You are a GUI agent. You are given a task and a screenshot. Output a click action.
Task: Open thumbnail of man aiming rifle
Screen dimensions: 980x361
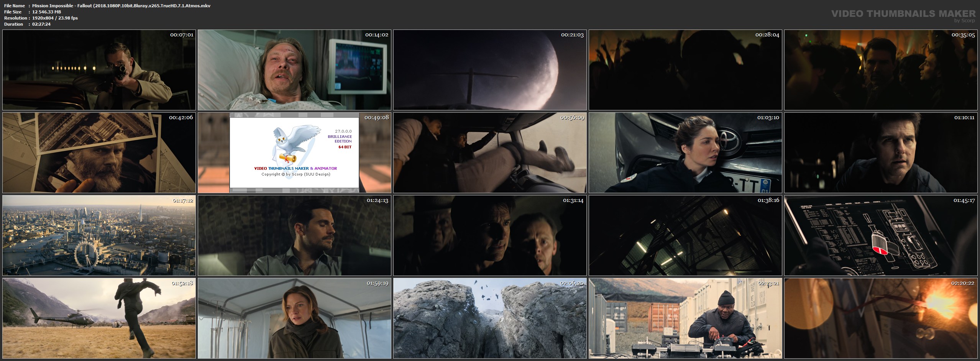pyautogui.click(x=99, y=70)
